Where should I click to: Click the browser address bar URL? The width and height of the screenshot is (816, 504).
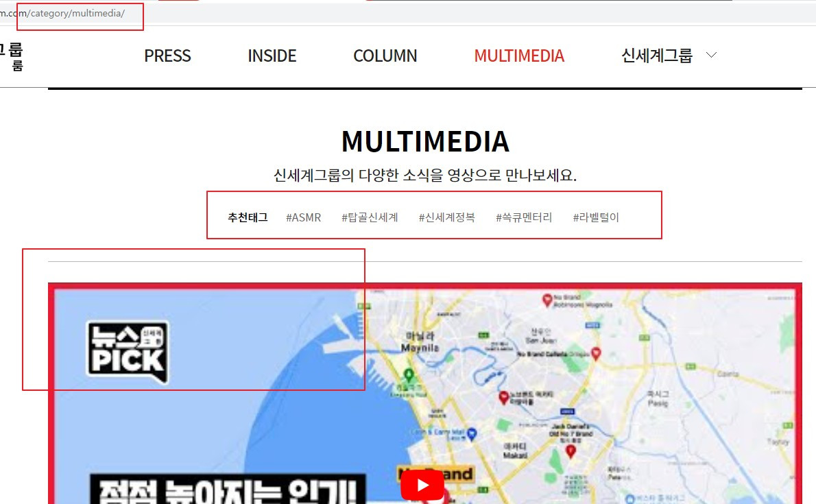(62, 14)
